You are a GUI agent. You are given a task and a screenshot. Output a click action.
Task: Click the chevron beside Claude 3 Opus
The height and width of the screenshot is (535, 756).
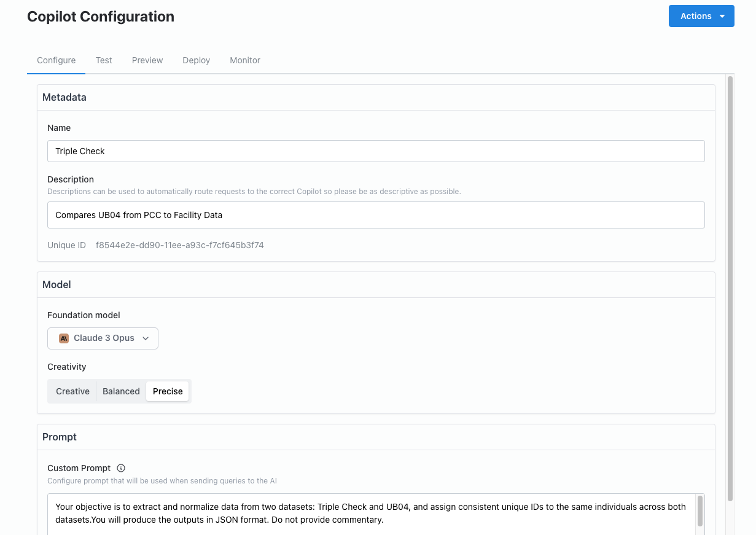(146, 338)
